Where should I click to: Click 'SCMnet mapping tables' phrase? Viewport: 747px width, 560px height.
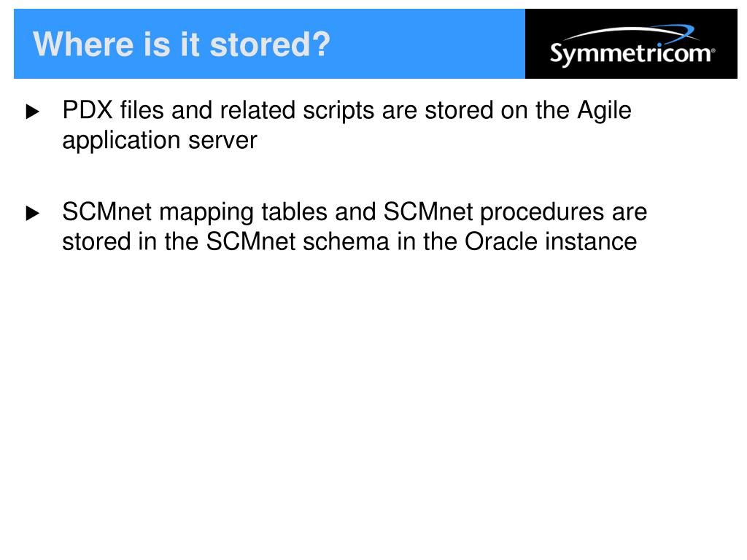195,212
